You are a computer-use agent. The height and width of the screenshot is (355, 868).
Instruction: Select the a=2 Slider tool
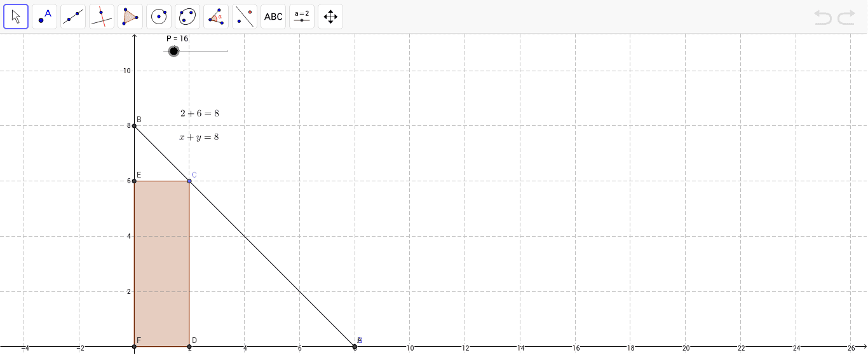pos(302,17)
